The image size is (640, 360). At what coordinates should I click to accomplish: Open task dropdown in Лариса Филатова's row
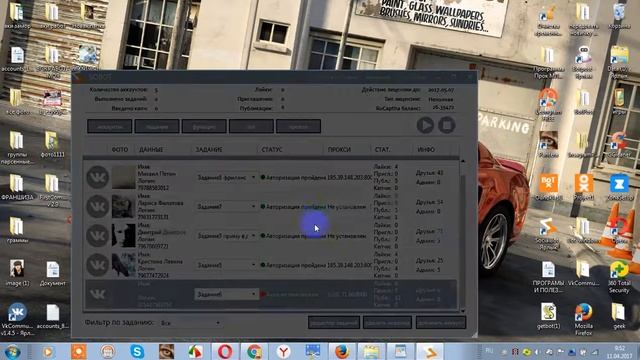click(x=226, y=207)
